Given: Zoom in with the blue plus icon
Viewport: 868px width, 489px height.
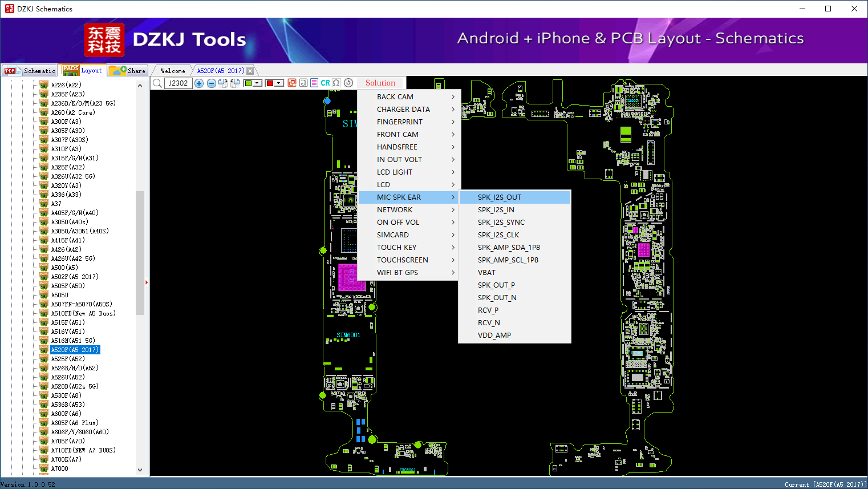Looking at the screenshot, I should (x=199, y=83).
